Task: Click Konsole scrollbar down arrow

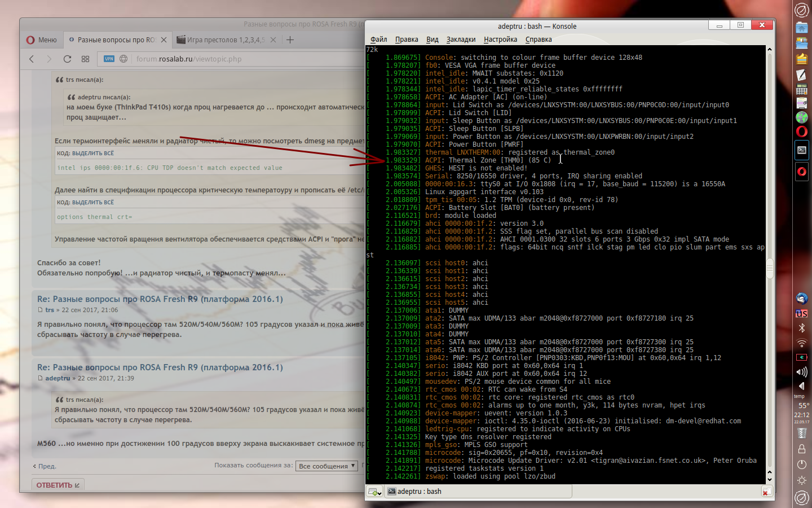Action: [x=770, y=479]
